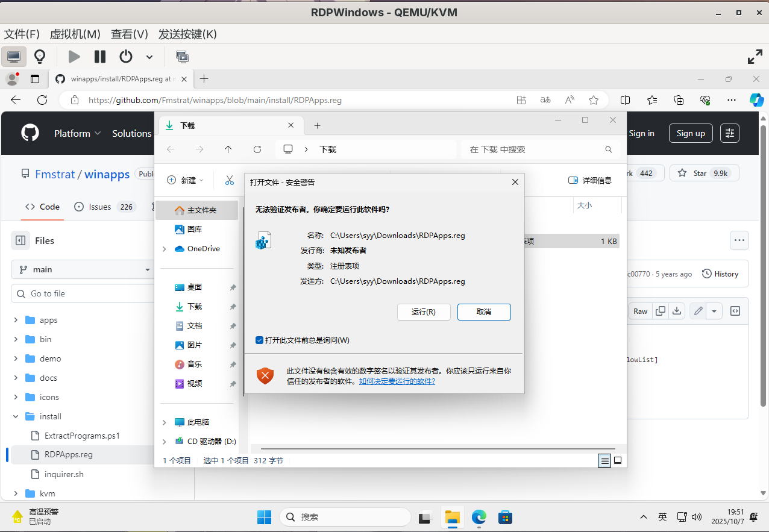Open the "如何决定要运行的软件?" link
The width and height of the screenshot is (769, 532).
[x=397, y=381]
